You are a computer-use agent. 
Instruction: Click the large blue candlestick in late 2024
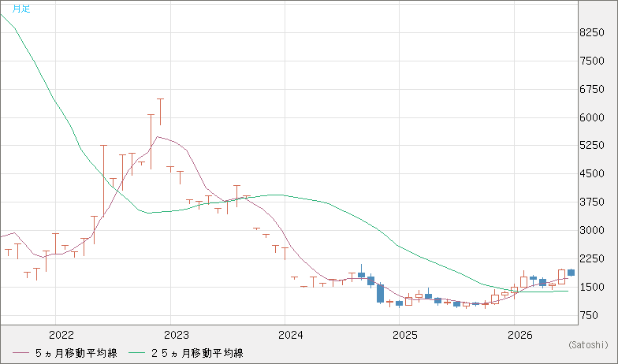380,293
